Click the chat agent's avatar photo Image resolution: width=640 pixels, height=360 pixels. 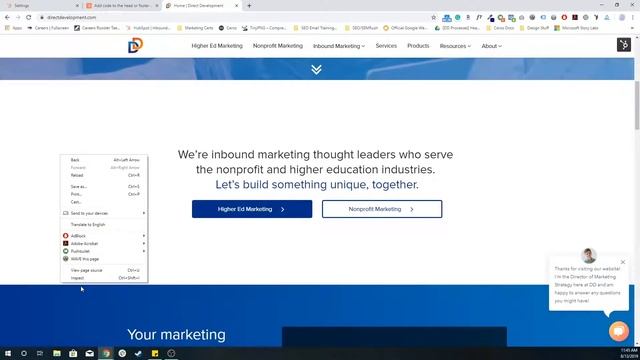589,256
